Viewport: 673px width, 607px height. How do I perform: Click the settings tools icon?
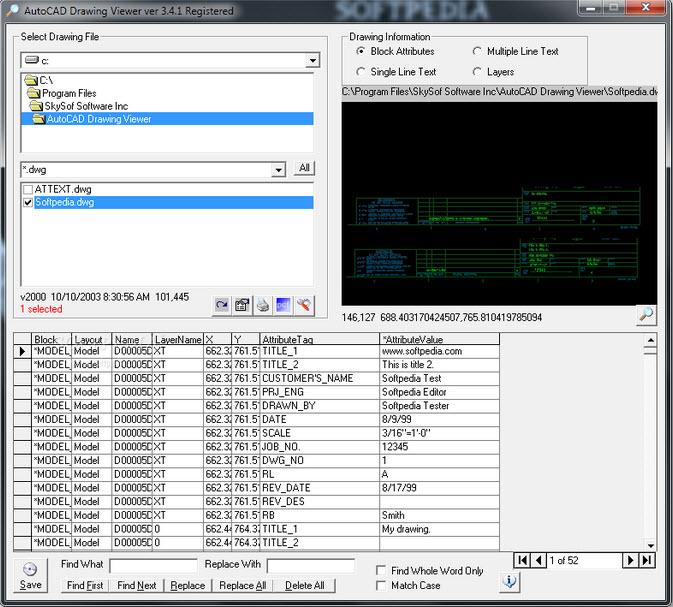click(x=304, y=305)
